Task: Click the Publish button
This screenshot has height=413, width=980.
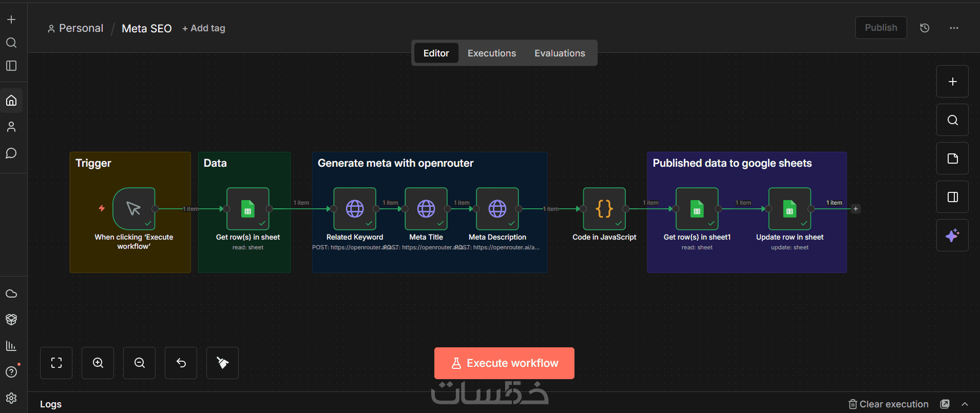Action: [881, 28]
